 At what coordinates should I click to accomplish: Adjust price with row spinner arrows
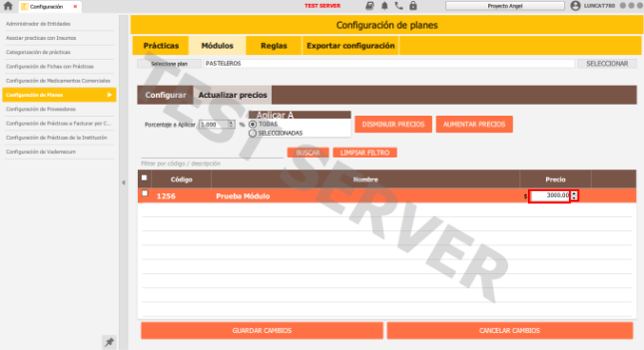(x=575, y=196)
